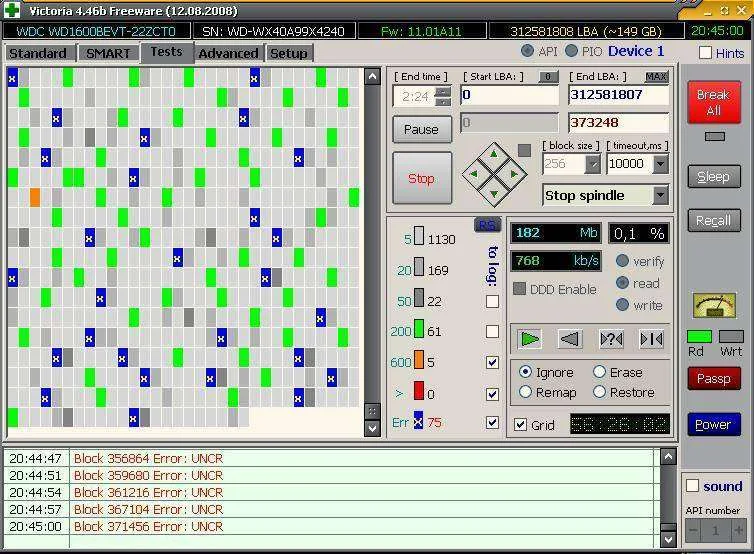Toggle to-log checkbox for Err blocks
The height and width of the screenshot is (554, 754).
pos(492,423)
